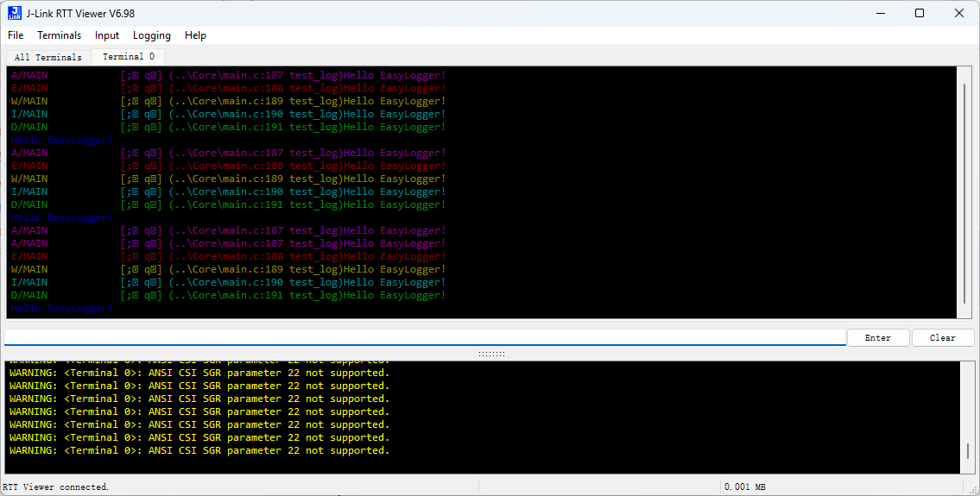Click the warning log panel's scrollbar
Screen dimensions: 980x496
point(967,450)
